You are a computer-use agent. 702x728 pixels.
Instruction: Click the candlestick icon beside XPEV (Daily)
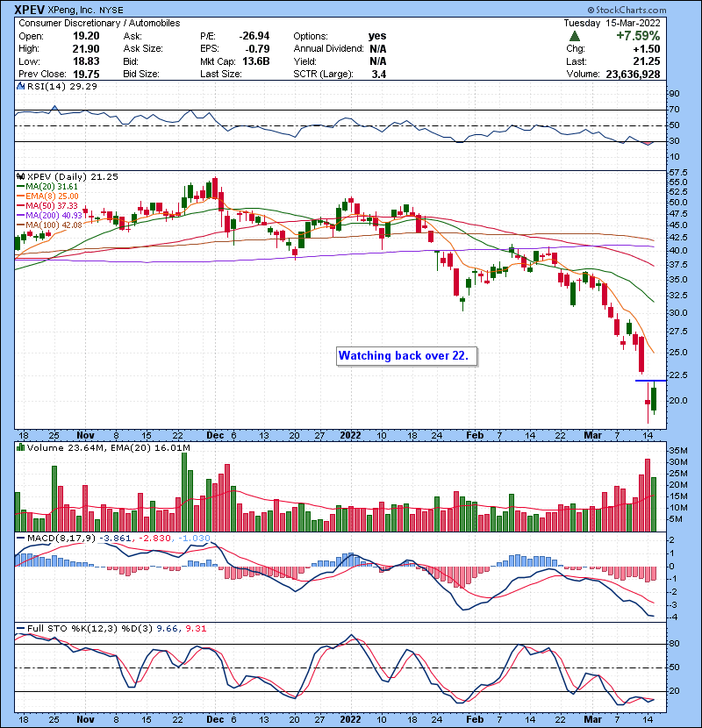[20, 176]
